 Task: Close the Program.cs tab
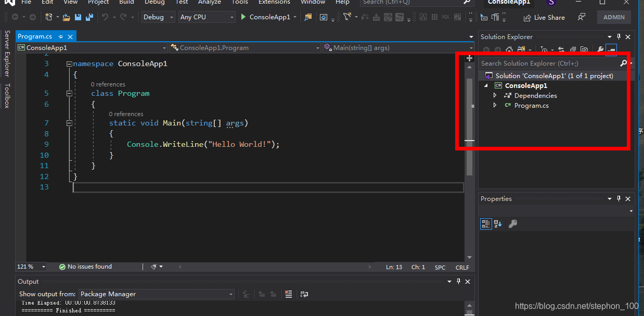(70, 36)
